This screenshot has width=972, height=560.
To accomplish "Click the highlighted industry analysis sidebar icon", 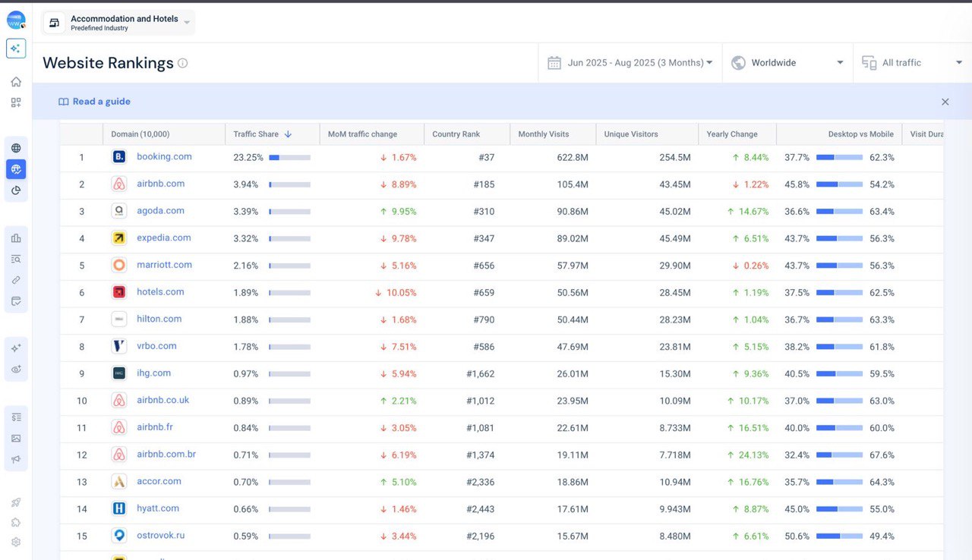I will tap(16, 169).
